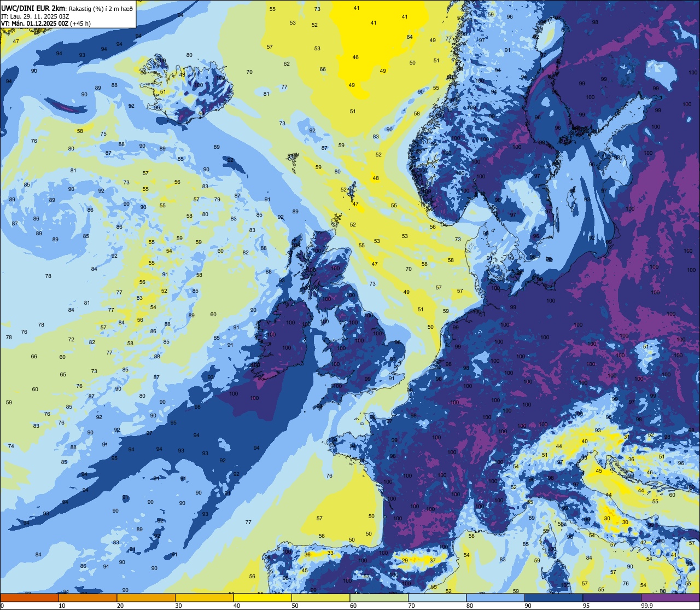Click the 60–70% pale green legend swatch
700x610 pixels.
379,597
